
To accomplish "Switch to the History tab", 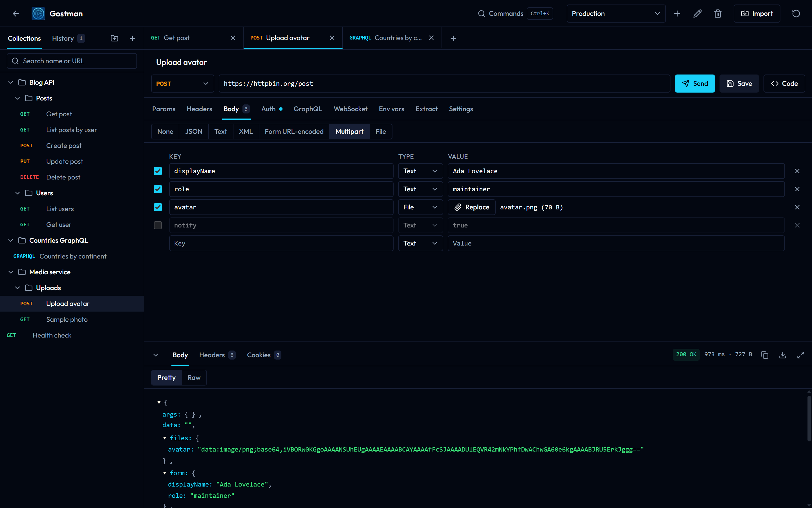I will 68,38.
